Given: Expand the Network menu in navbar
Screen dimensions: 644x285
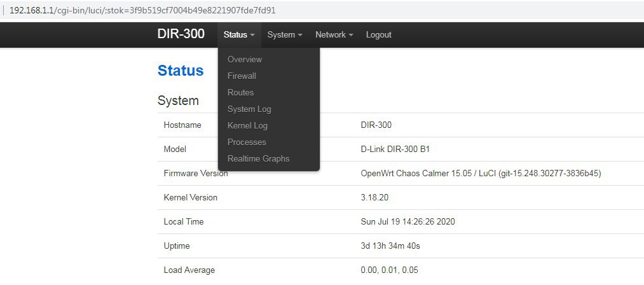Looking at the screenshot, I should [334, 35].
